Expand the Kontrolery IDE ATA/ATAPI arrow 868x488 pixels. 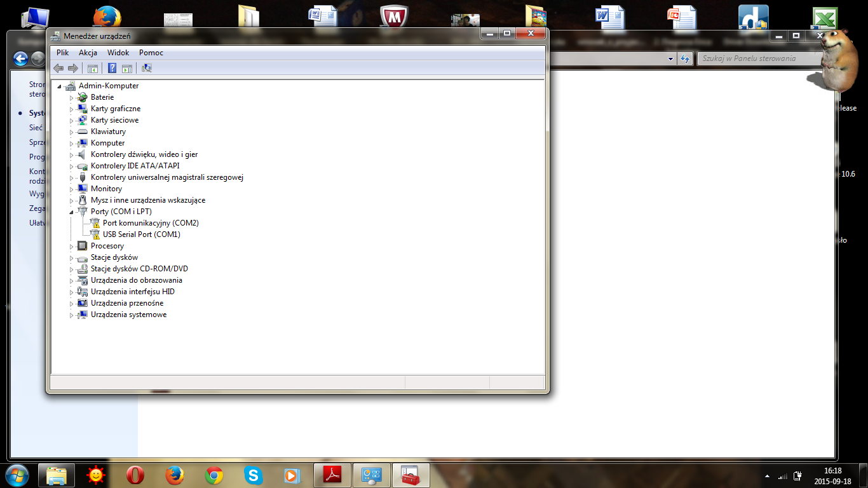click(x=71, y=166)
